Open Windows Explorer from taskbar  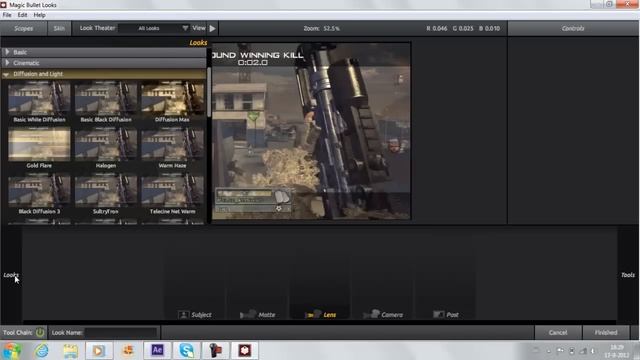click(x=70, y=351)
